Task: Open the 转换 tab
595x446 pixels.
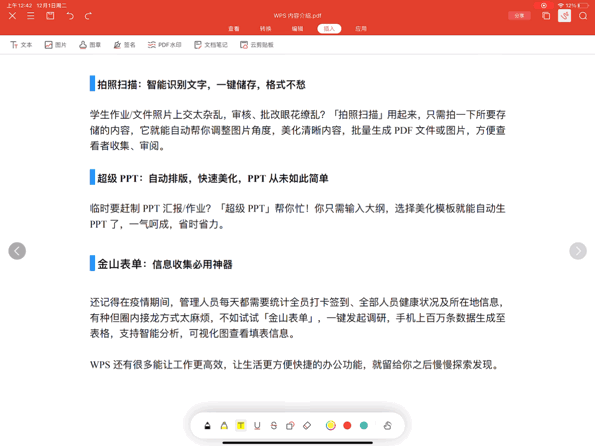Action: 265,28
